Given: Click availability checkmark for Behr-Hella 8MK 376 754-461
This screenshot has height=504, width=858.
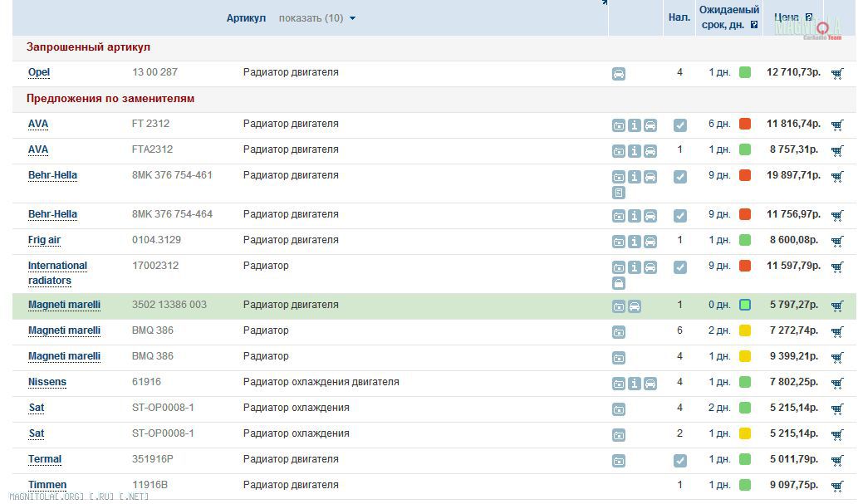Looking at the screenshot, I should [x=679, y=177].
